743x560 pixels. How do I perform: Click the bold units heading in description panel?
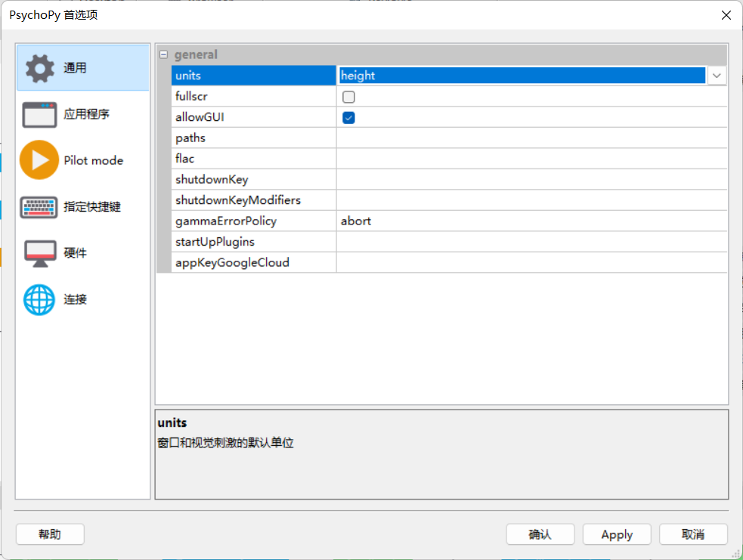[172, 422]
